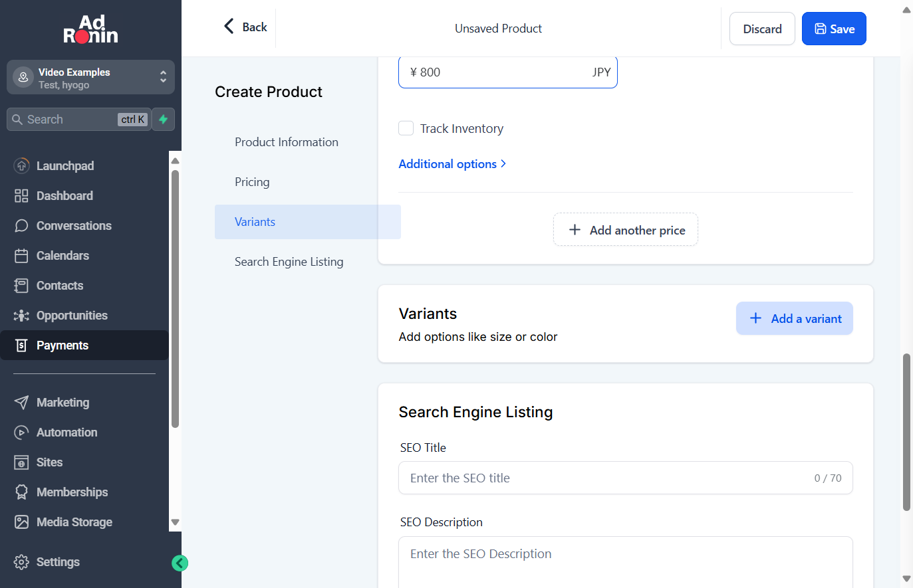The image size is (913, 588).
Task: Click the Settings gear icon
Action: pos(21,561)
